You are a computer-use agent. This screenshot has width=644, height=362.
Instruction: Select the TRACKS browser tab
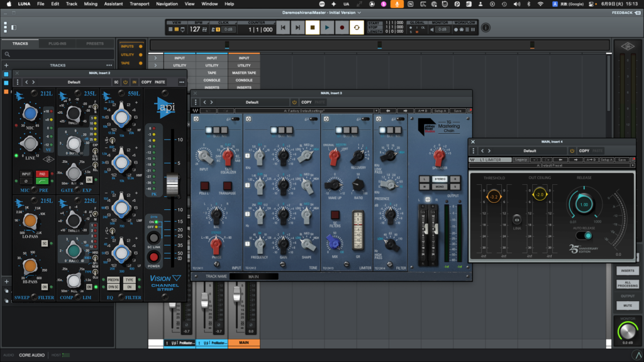pyautogui.click(x=20, y=43)
